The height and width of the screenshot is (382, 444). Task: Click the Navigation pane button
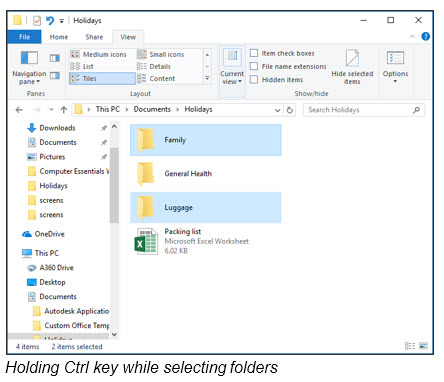point(29,68)
